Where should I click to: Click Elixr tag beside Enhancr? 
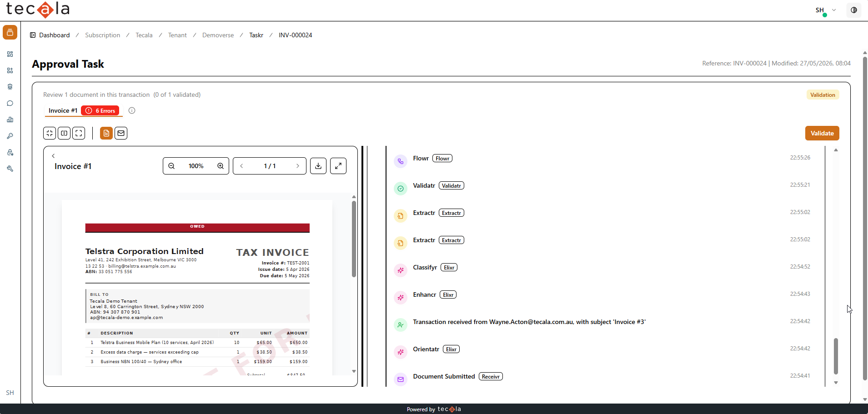point(448,295)
